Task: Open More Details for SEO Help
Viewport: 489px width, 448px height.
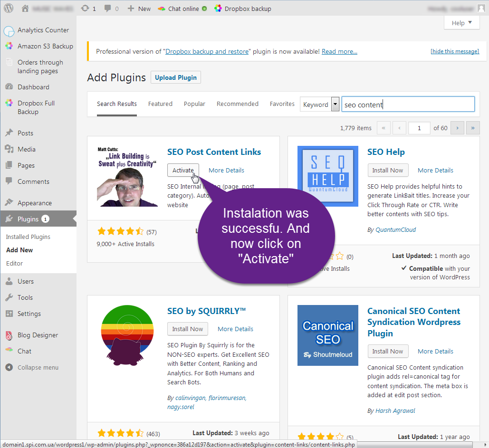Action: click(x=435, y=170)
